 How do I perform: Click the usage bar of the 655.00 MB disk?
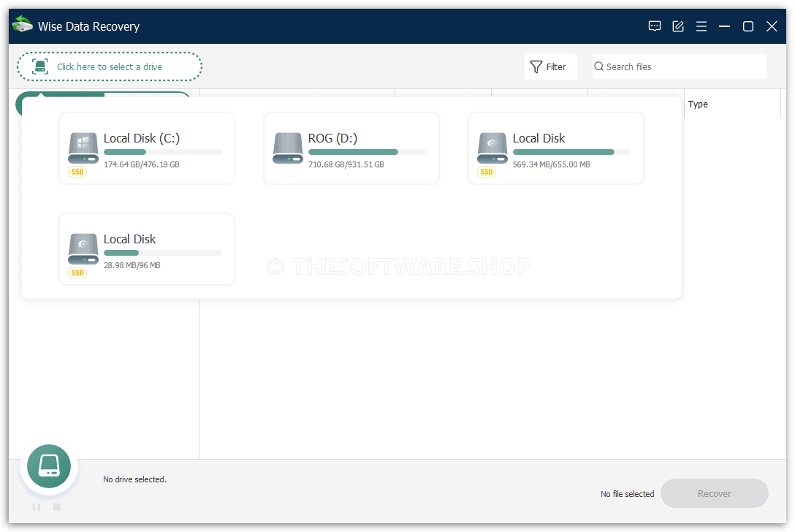pos(571,152)
